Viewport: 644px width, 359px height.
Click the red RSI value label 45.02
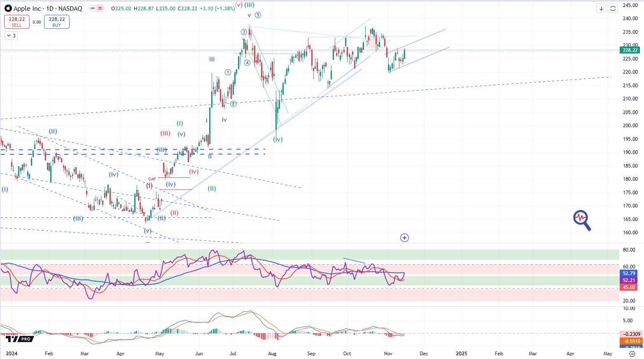[629, 287]
